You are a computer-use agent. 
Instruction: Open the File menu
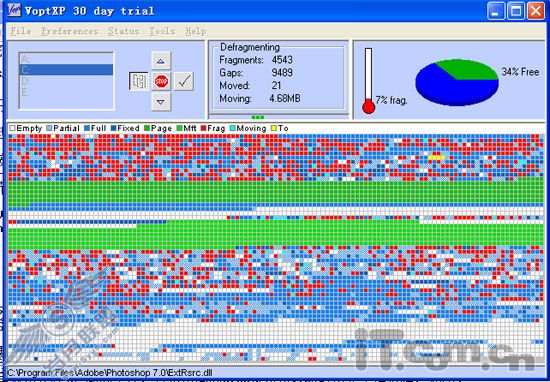coord(21,31)
